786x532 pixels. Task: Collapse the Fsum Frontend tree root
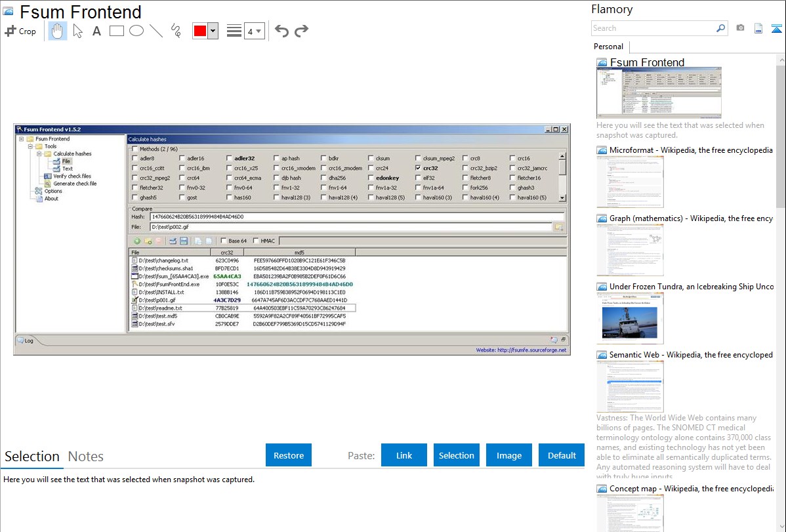(22, 139)
